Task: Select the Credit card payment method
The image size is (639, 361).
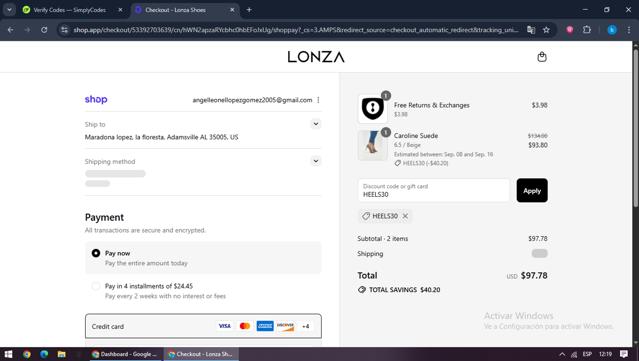Action: coord(203,326)
